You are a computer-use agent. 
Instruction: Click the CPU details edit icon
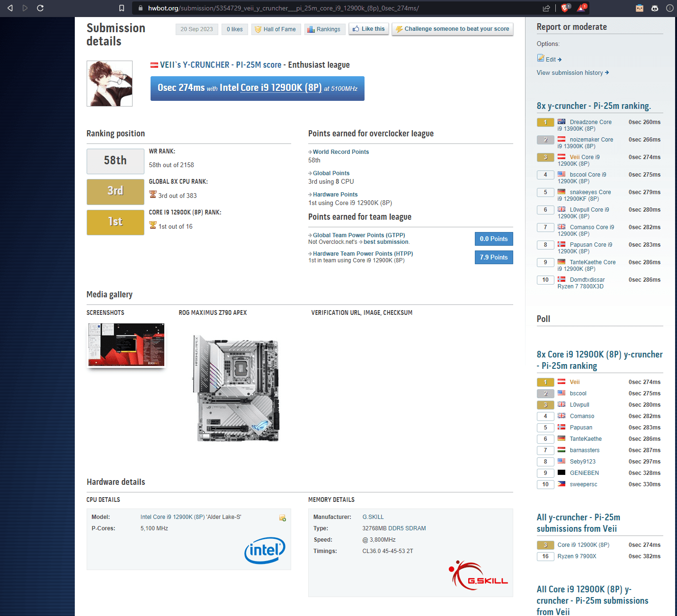tap(283, 518)
